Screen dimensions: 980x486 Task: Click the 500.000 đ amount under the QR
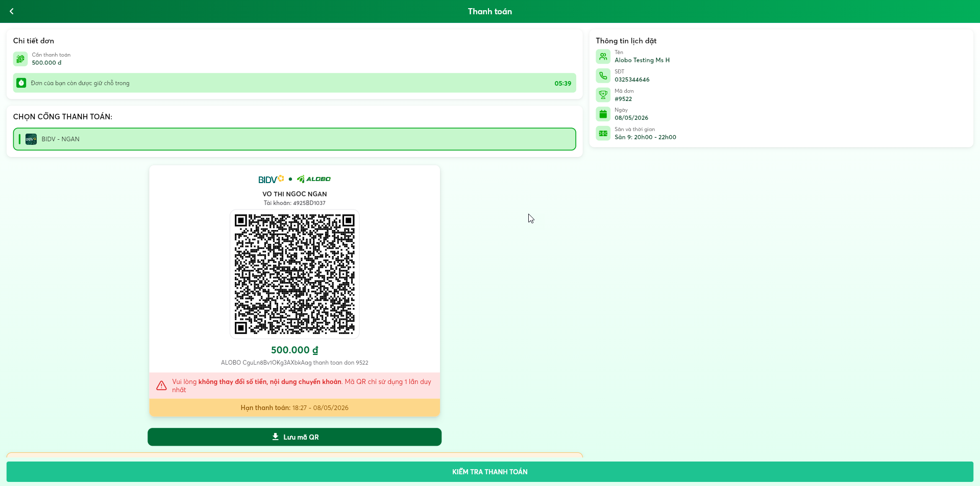[x=295, y=350]
